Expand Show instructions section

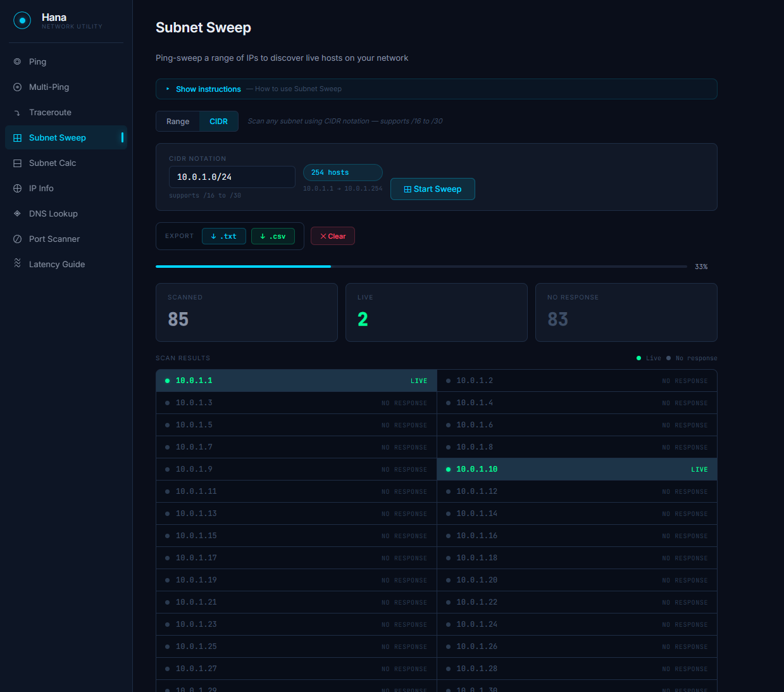click(436, 89)
